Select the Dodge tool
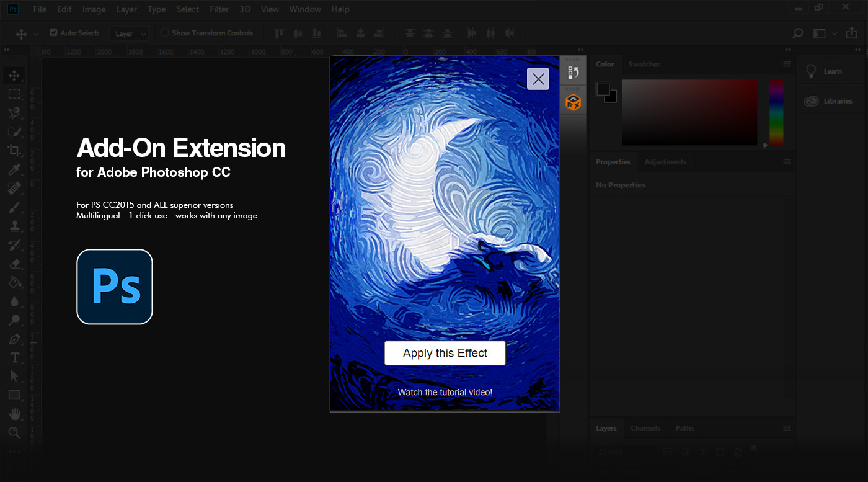868x482 pixels. (14, 320)
